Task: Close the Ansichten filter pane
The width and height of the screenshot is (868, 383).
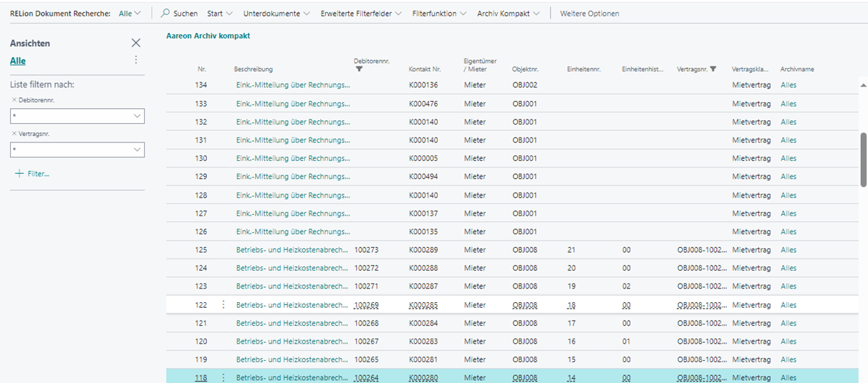Action: pyautogui.click(x=136, y=43)
